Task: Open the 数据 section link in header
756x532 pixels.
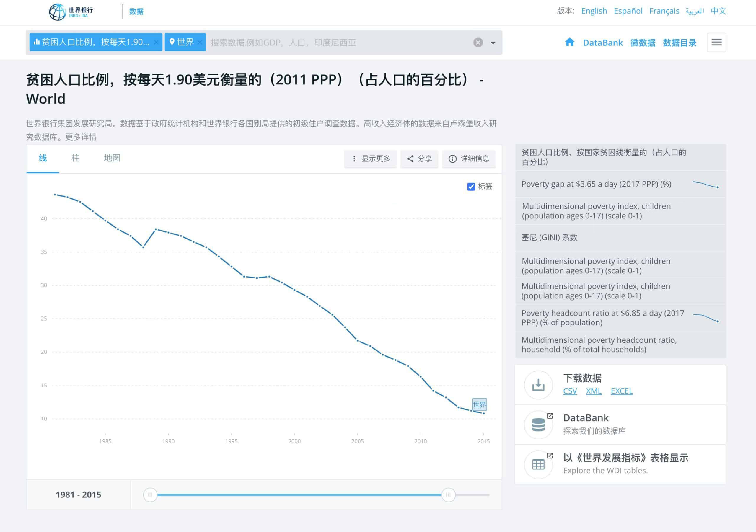Action: (x=136, y=12)
